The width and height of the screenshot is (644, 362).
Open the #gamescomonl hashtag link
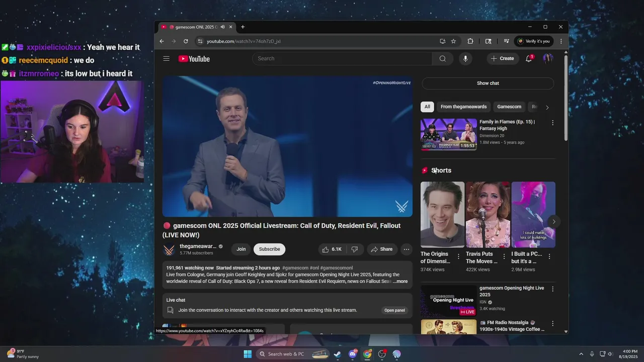click(x=337, y=268)
